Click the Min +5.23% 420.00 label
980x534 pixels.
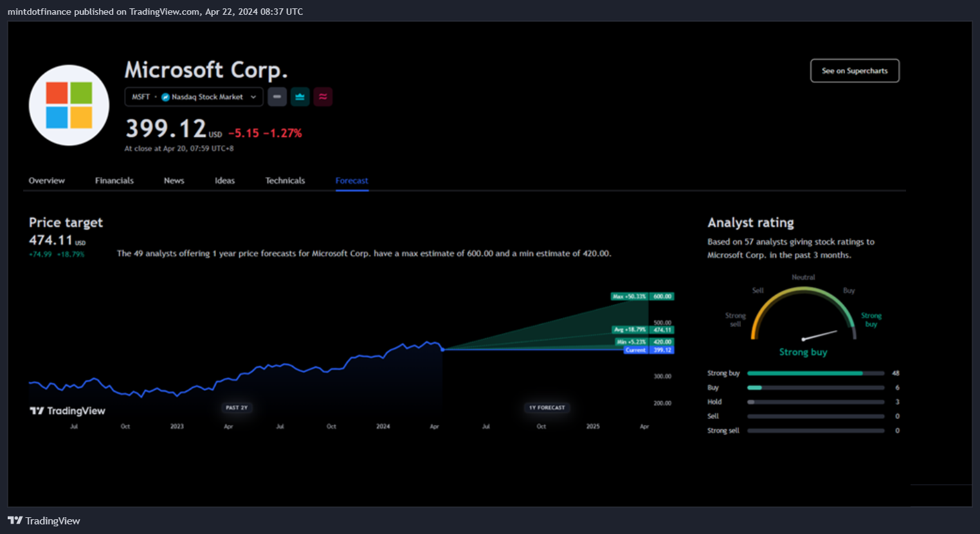[x=644, y=342]
